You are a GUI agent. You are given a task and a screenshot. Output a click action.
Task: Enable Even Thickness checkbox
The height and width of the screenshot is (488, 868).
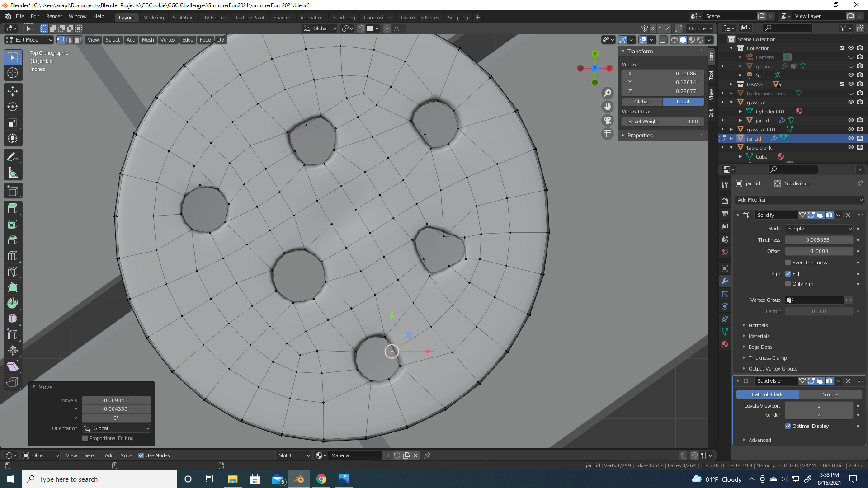(x=788, y=263)
